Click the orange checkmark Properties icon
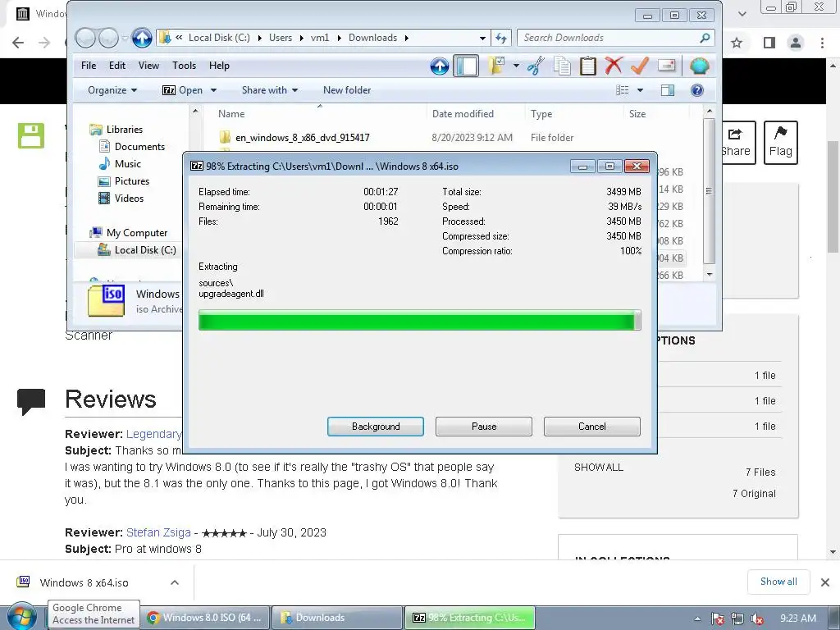This screenshot has height=630, width=840. (x=640, y=66)
